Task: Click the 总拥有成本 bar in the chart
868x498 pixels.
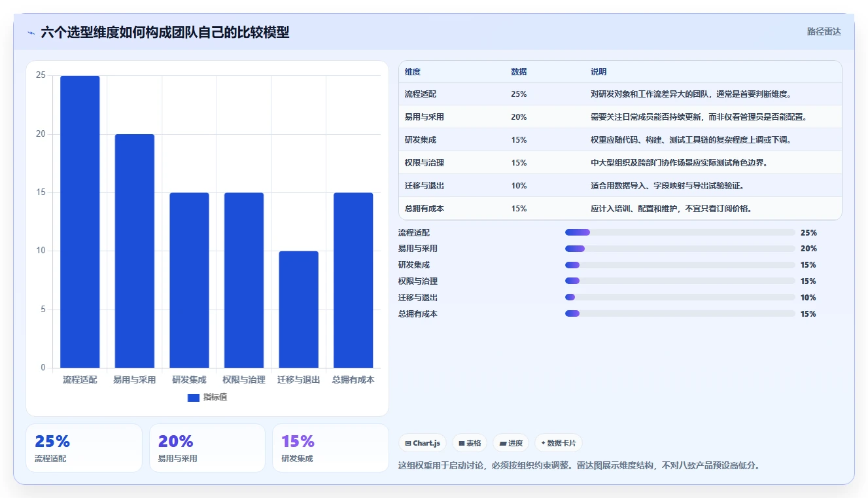Action: [353, 280]
